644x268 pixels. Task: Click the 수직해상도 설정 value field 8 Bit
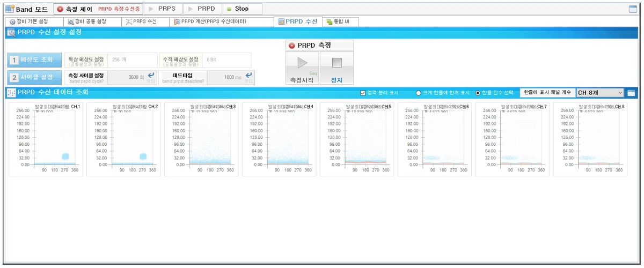[x=226, y=59]
